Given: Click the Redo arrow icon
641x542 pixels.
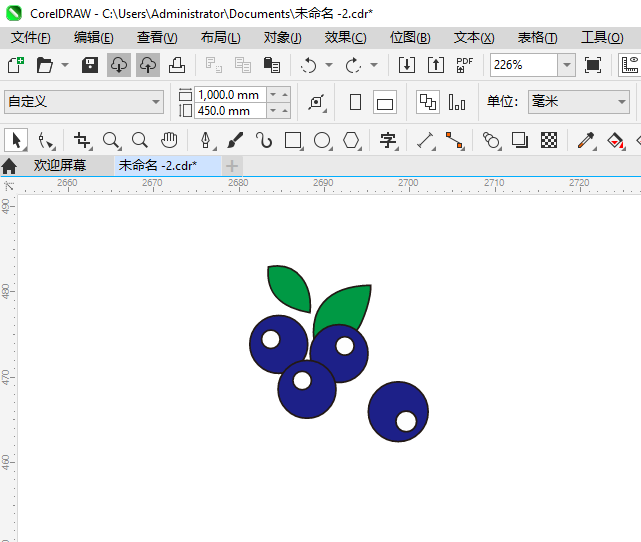Looking at the screenshot, I should pyautogui.click(x=353, y=65).
